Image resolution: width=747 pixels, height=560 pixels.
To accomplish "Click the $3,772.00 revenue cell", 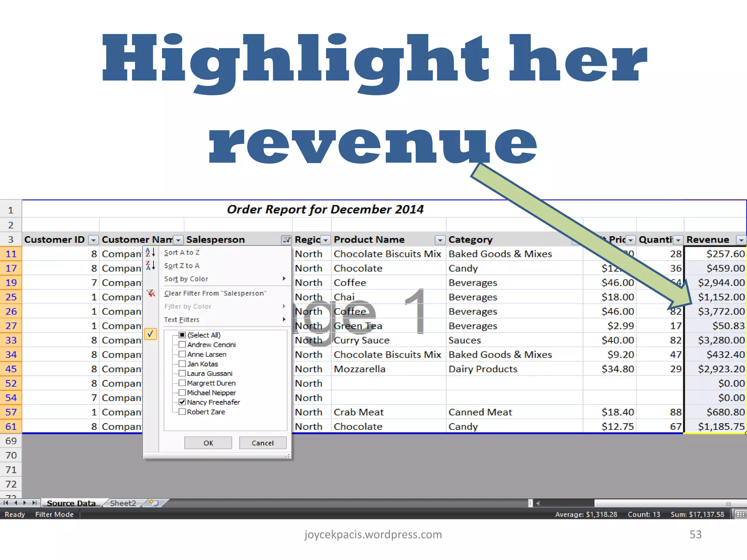I will pos(715,311).
